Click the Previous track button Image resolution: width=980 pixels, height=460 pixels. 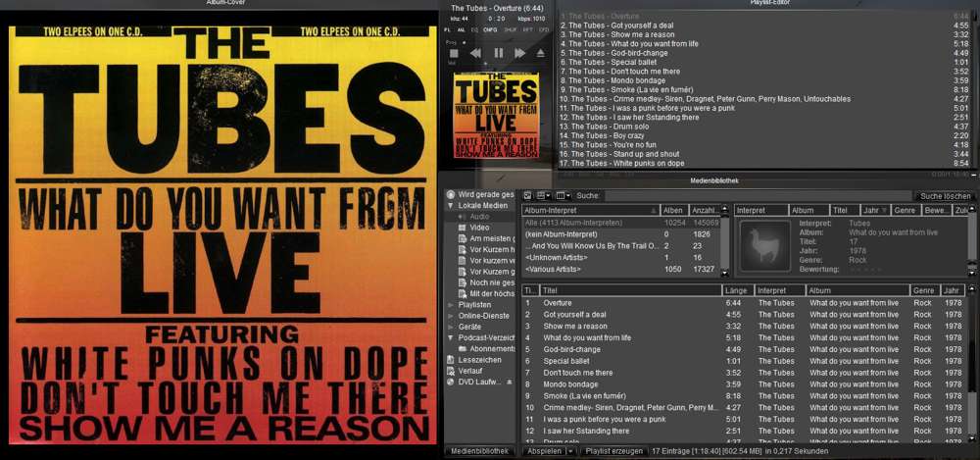click(474, 53)
